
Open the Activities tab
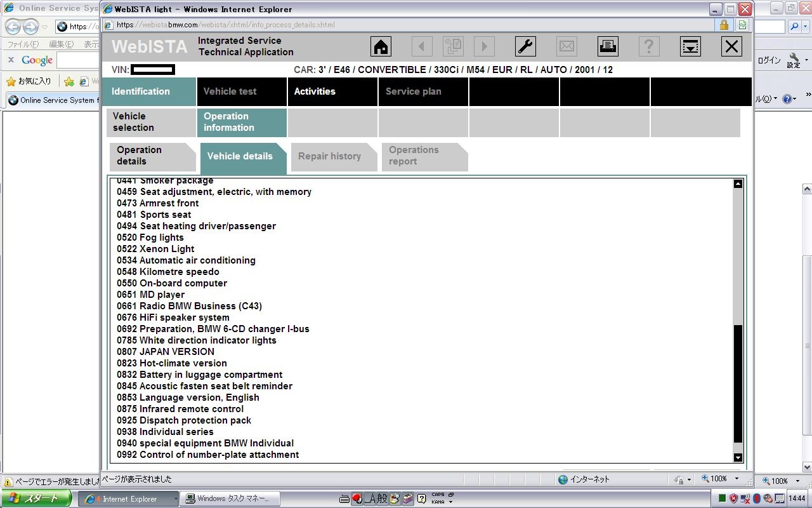(x=333, y=91)
